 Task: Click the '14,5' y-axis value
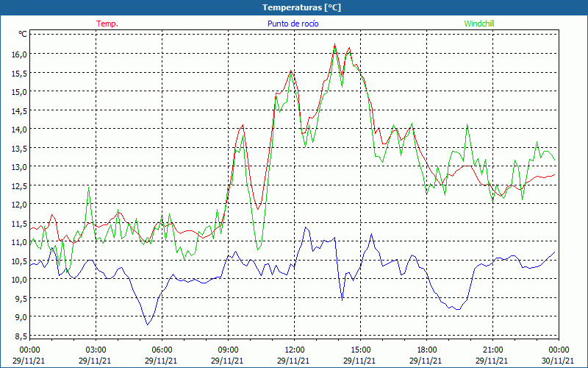point(20,110)
